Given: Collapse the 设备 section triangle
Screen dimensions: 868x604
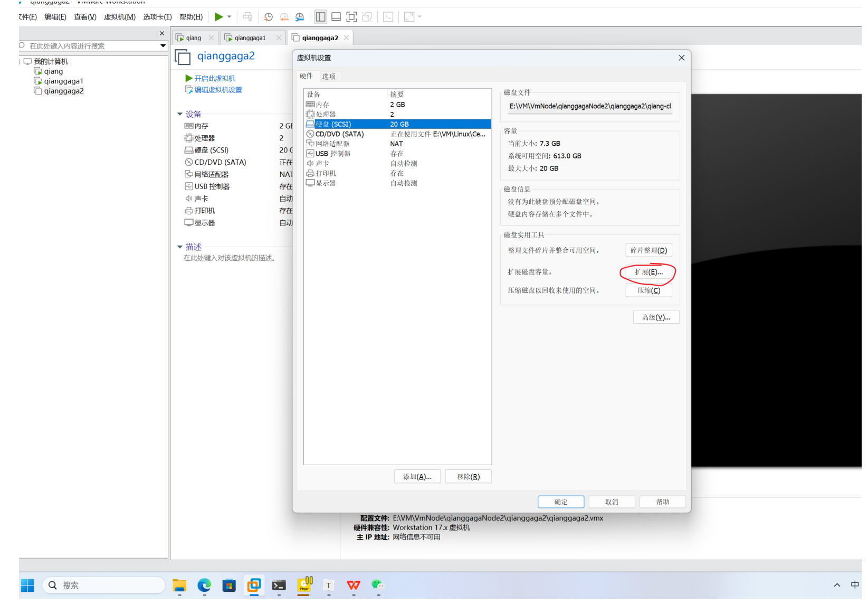Looking at the screenshot, I should click(180, 114).
